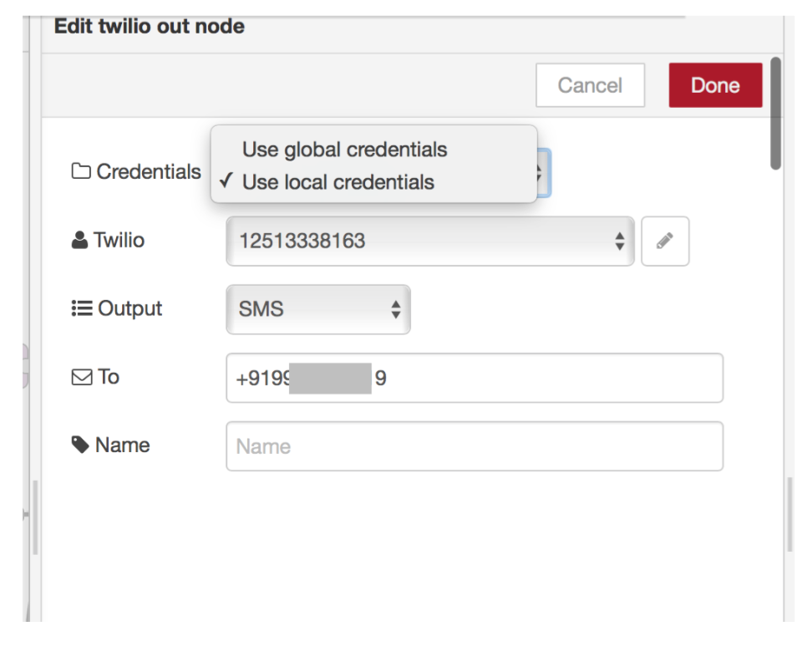Choose Use local credentials from the menu
The width and height of the screenshot is (812, 667).
pyautogui.click(x=341, y=181)
